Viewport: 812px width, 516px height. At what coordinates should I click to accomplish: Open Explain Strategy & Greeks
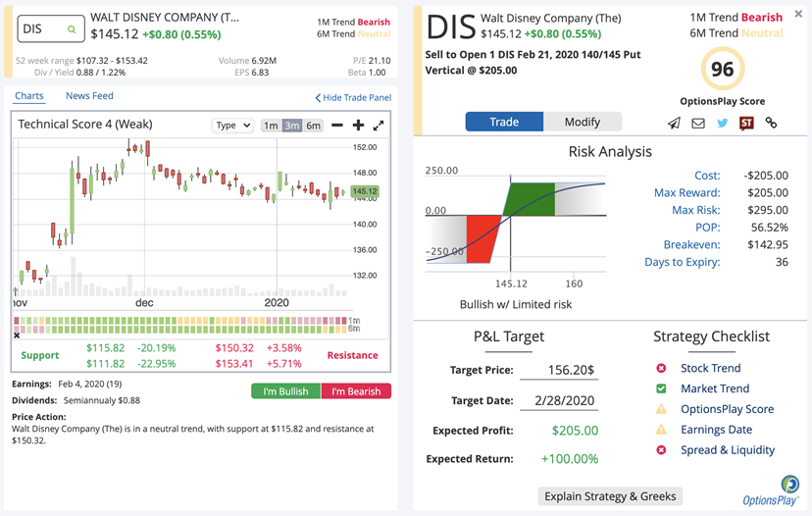tap(610, 496)
